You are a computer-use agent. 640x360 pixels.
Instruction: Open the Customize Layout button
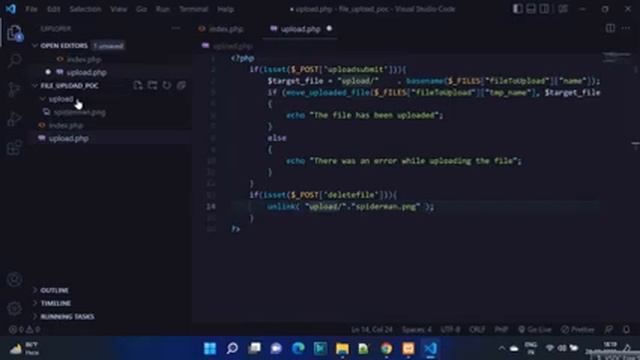(563, 9)
